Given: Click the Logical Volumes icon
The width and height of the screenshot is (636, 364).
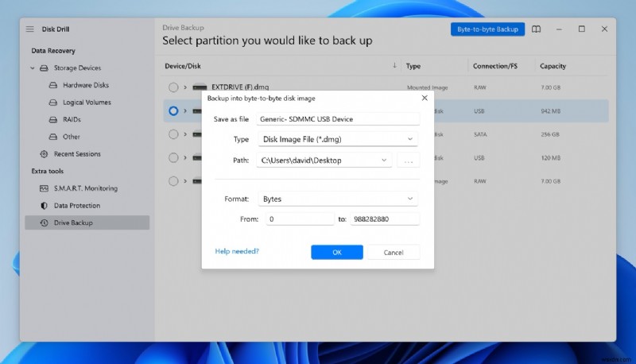Looking at the screenshot, I should 53,103.
